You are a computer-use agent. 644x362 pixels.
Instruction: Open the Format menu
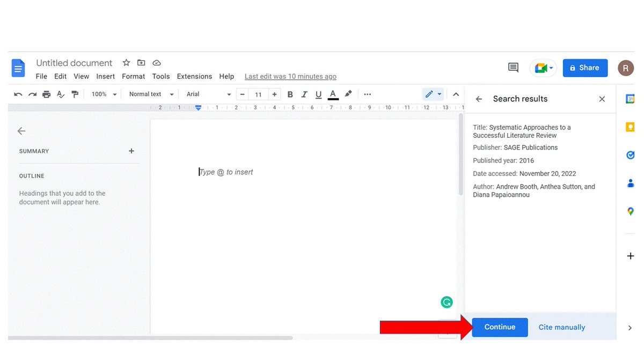click(x=133, y=76)
